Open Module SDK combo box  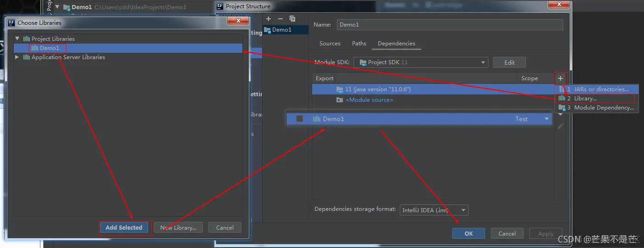pos(420,62)
